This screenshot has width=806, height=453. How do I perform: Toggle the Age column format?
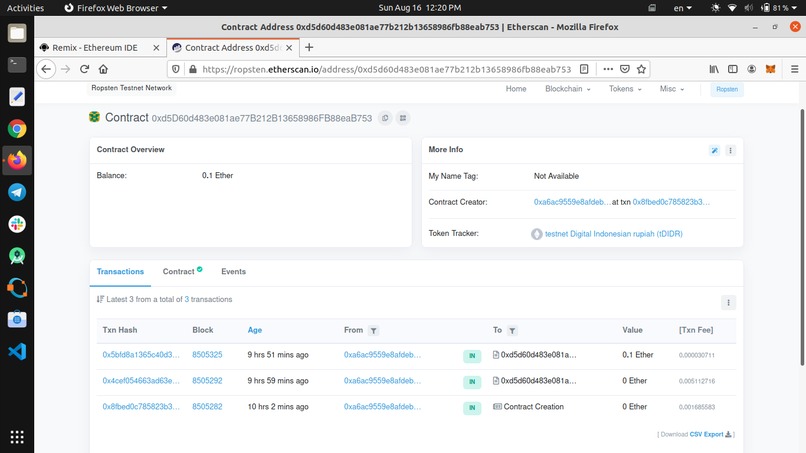[254, 330]
